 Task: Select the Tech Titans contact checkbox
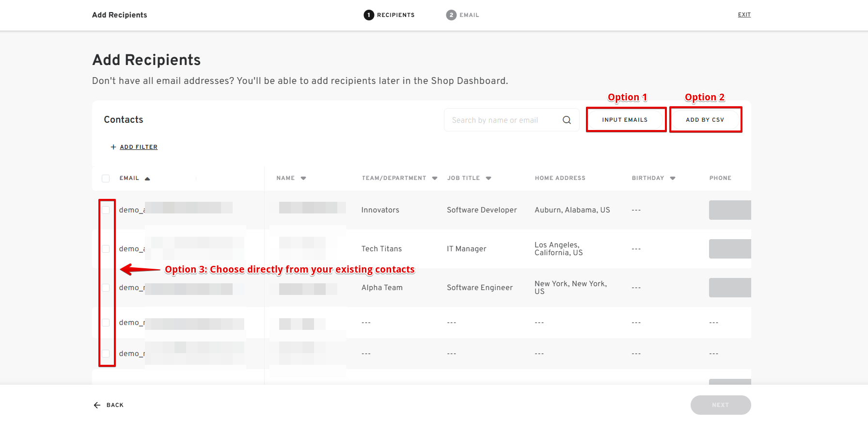[106, 249]
